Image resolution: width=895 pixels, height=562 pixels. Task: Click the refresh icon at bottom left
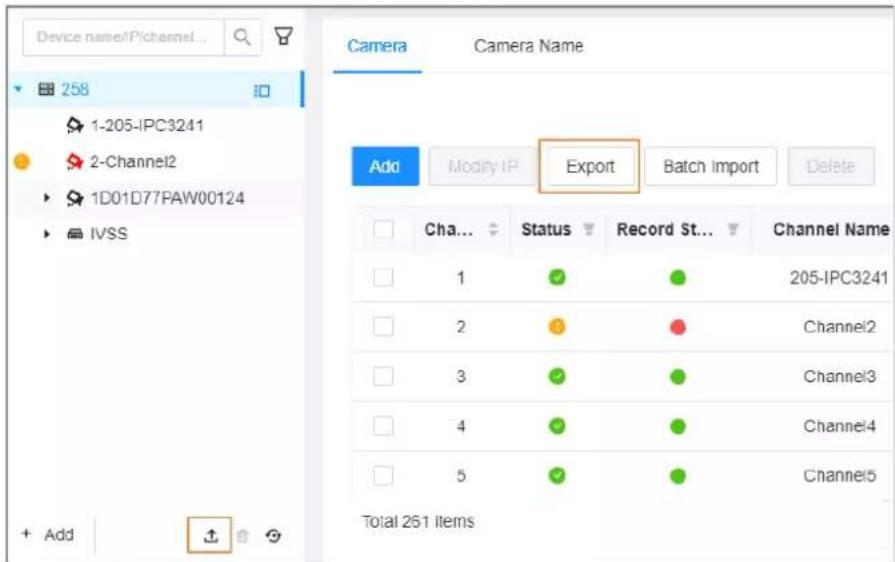click(x=273, y=536)
